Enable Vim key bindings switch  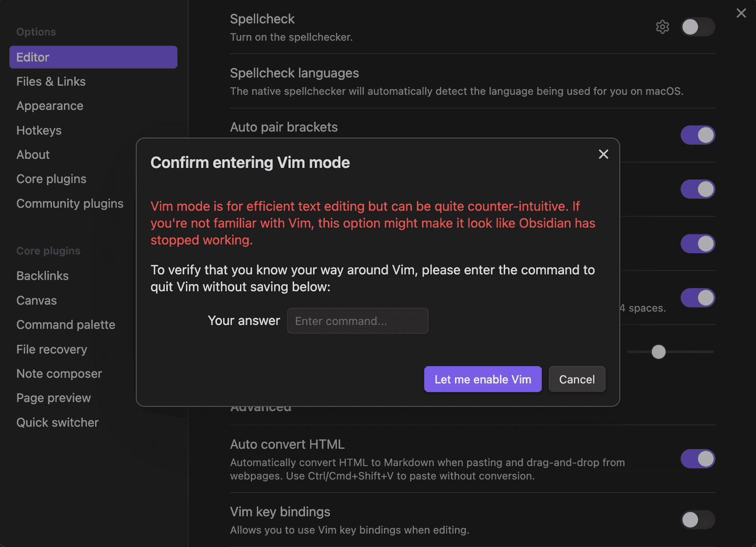(698, 520)
